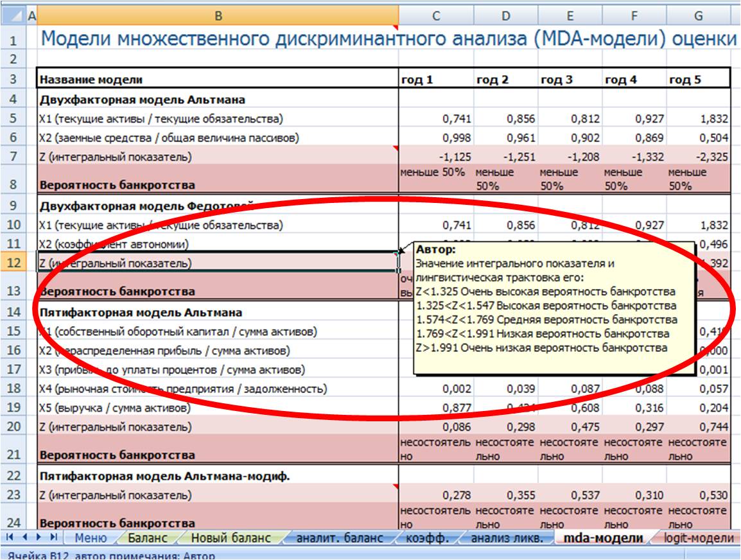This screenshot has width=741, height=560.
Task: Select the 'год 5' header cell
Action: 699,78
